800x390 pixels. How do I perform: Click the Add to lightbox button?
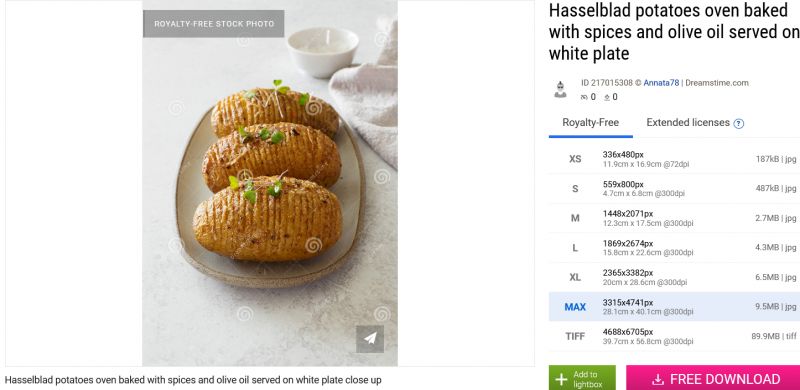(582, 378)
